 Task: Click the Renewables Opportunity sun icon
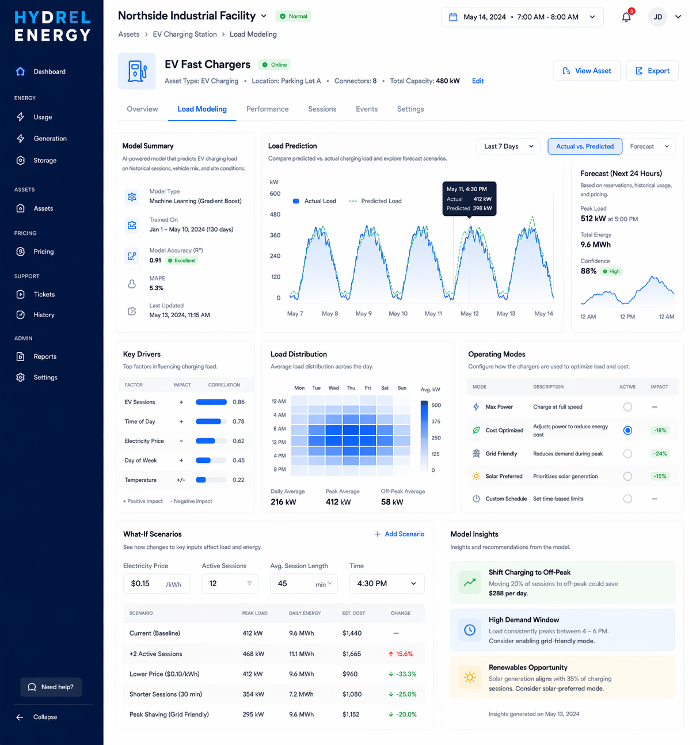(470, 677)
